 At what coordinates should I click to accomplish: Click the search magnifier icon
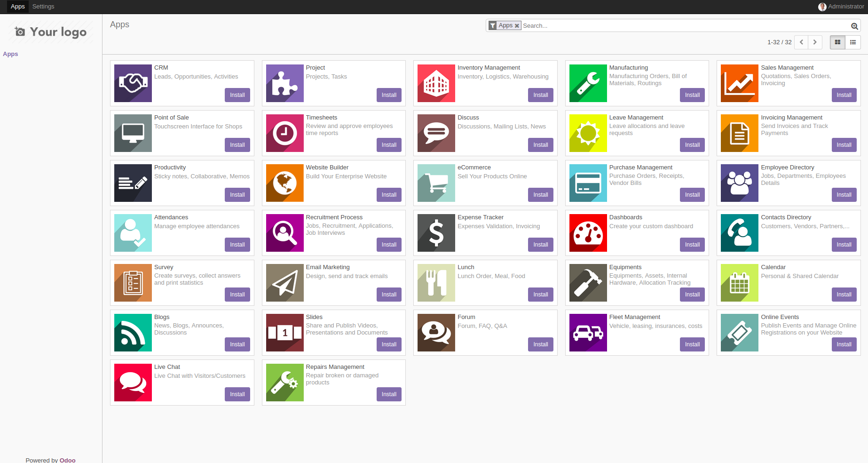(854, 26)
